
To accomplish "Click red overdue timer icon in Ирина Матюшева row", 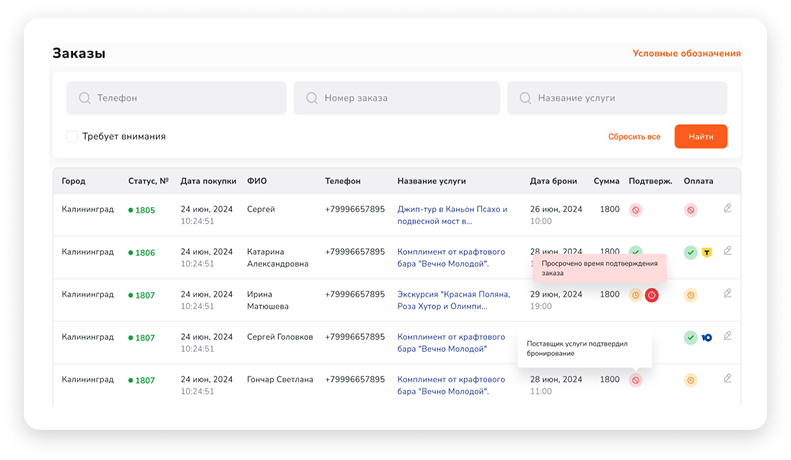I will coord(651,295).
